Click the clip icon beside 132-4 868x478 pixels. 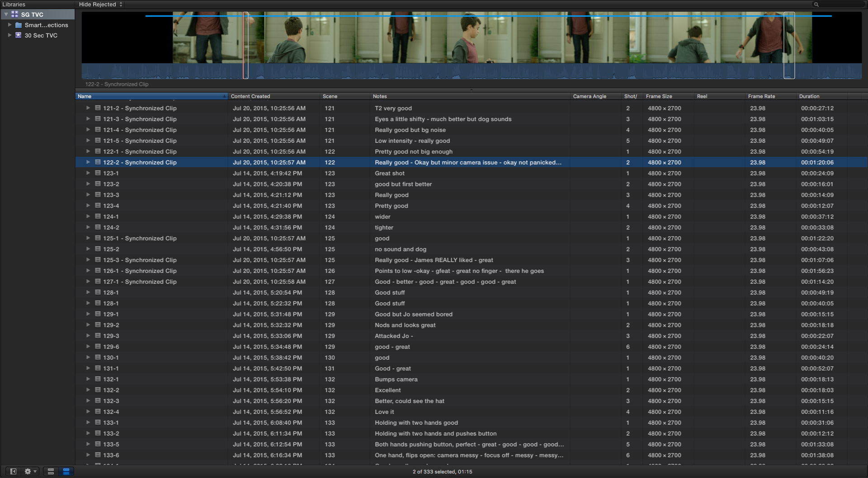[x=98, y=412]
